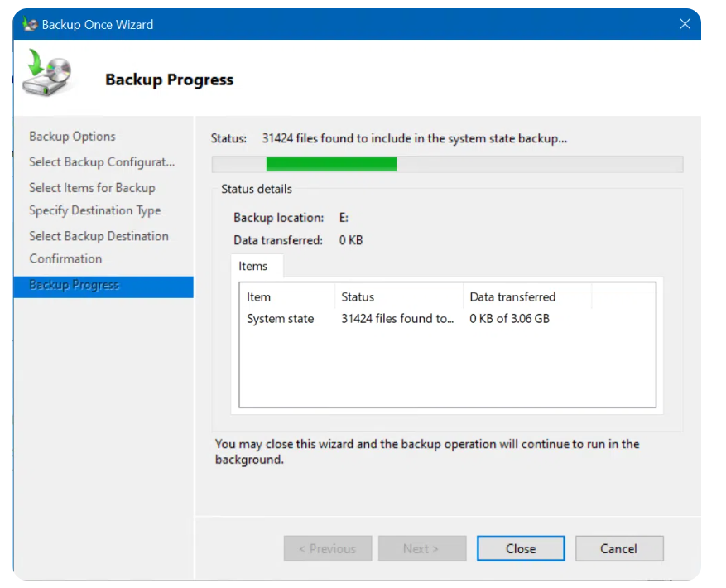726x588 pixels.
Task: Select Backup Options step in sidebar
Action: point(72,137)
